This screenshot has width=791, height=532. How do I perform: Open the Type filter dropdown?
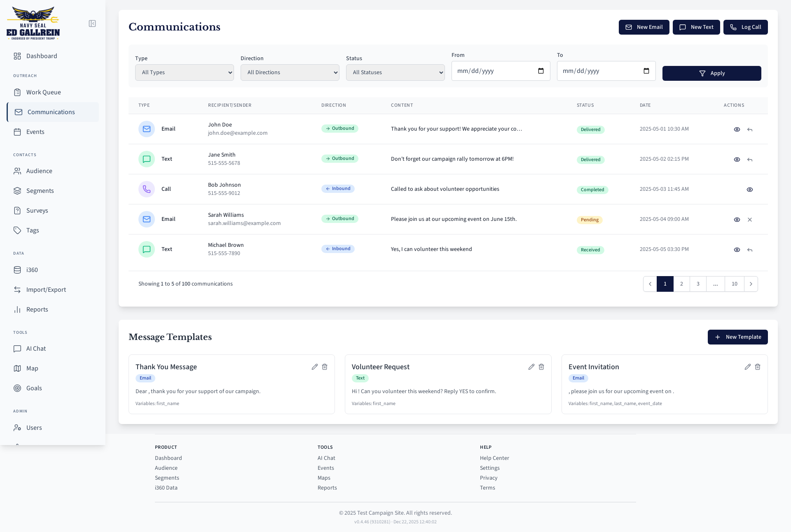[185, 73]
